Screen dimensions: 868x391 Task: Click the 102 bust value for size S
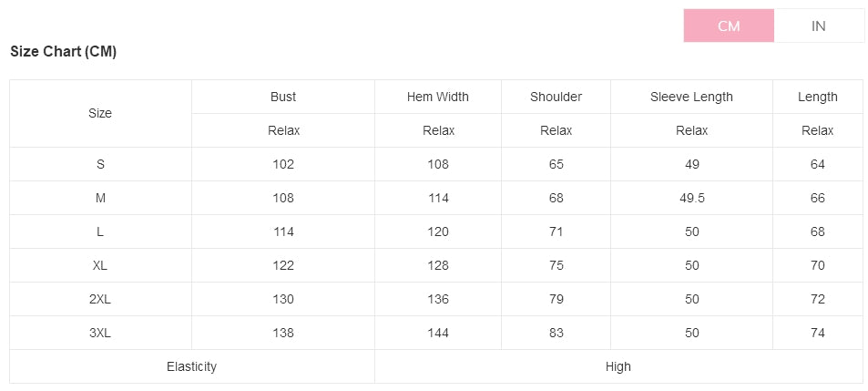(x=283, y=164)
